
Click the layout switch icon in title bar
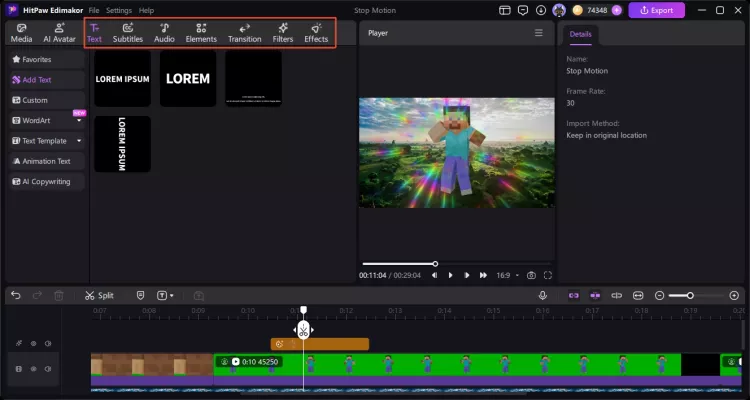click(x=505, y=10)
